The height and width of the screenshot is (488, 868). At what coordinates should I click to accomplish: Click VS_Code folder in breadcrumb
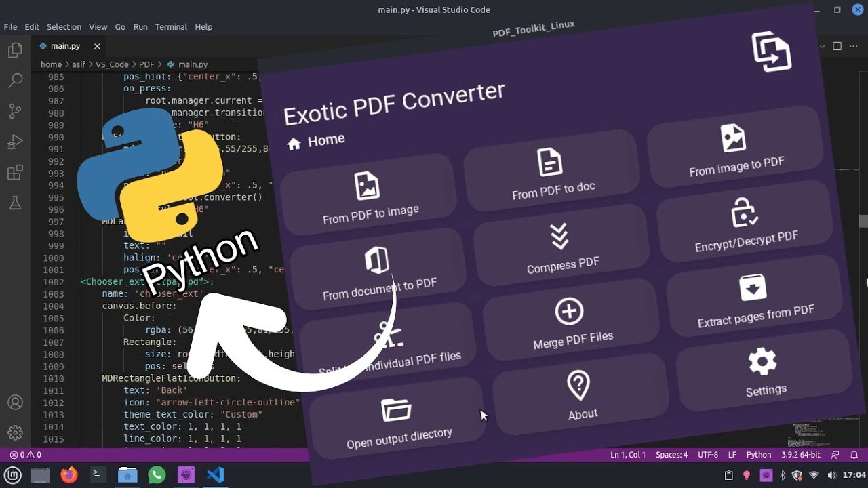tap(112, 64)
